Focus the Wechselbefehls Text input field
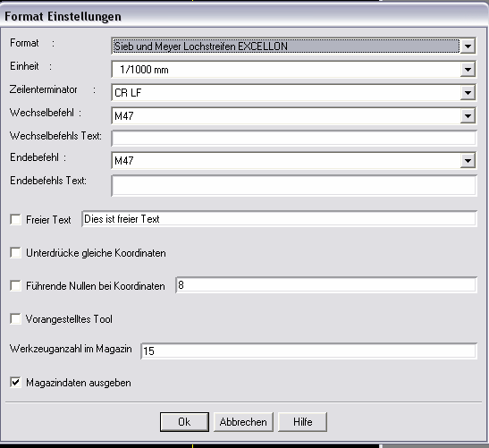 (294, 139)
